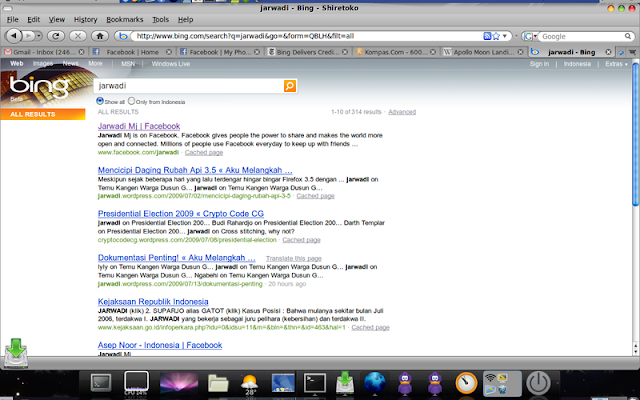Switch to the Kompas.Com tab
Screen dimensions: 640x400
394,52
